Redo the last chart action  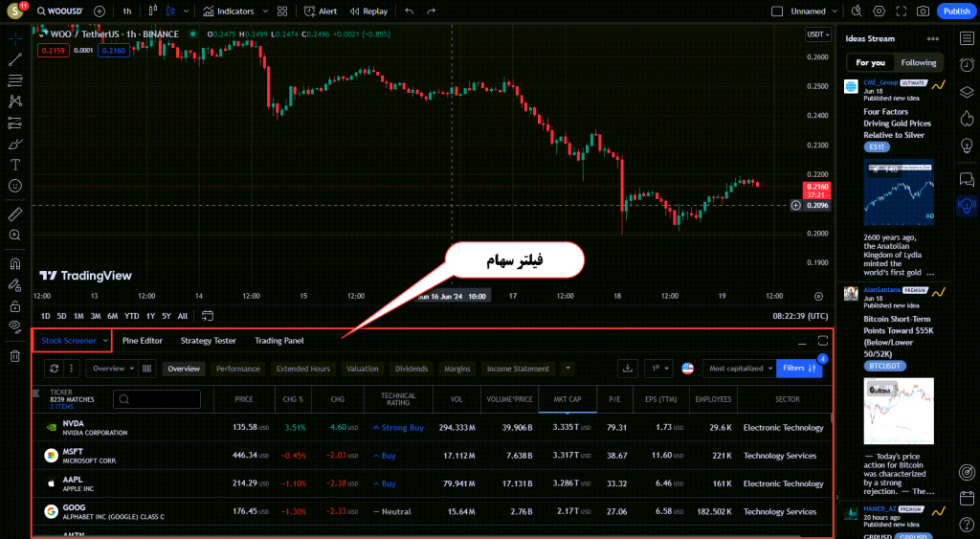432,11
